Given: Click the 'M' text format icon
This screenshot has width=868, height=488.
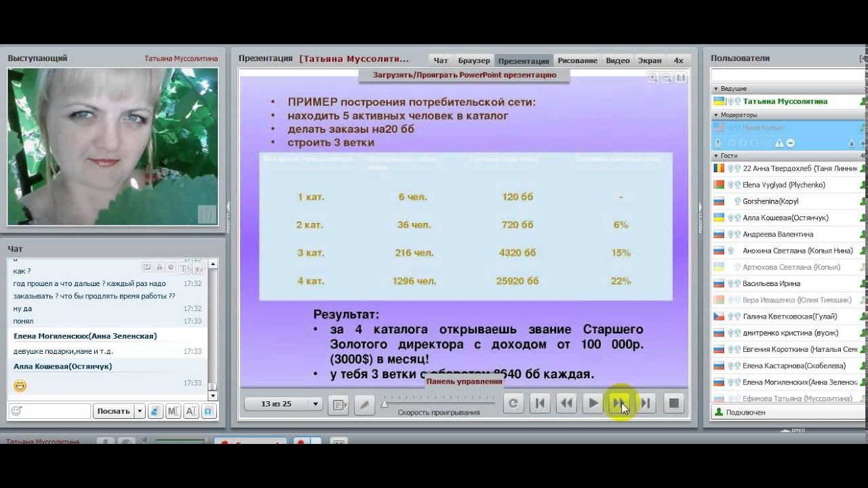Looking at the screenshot, I should coord(173,411).
